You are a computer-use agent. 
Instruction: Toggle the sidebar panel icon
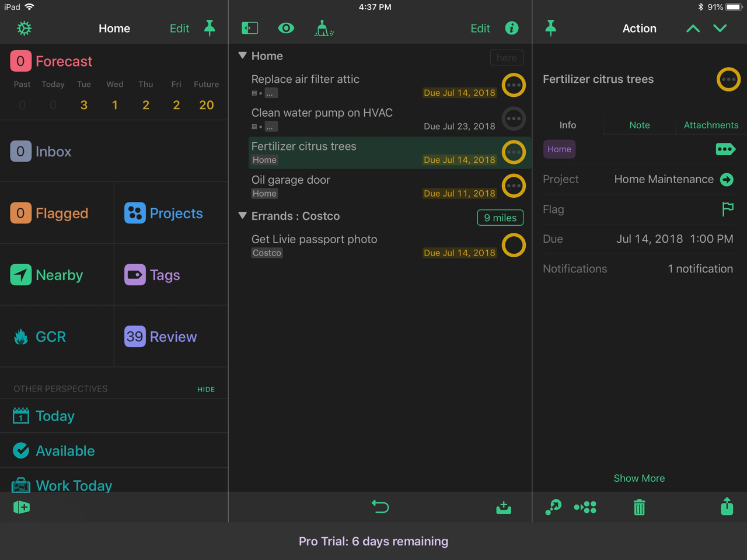coord(250,28)
